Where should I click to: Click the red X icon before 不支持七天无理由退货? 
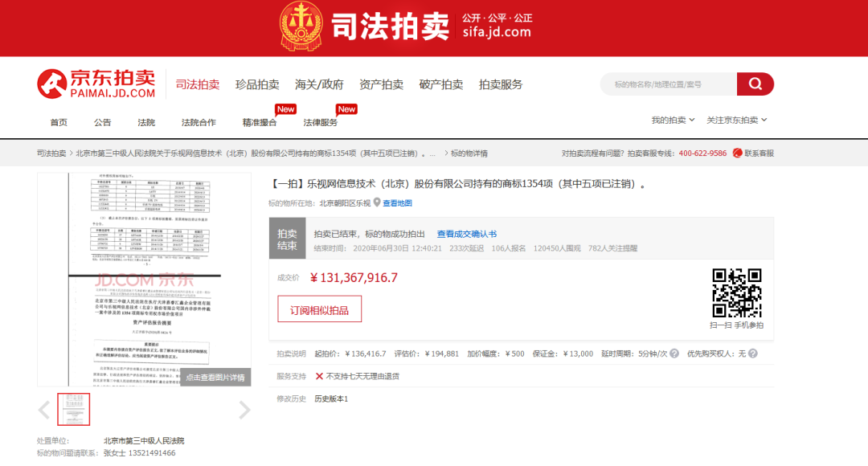pyautogui.click(x=319, y=376)
